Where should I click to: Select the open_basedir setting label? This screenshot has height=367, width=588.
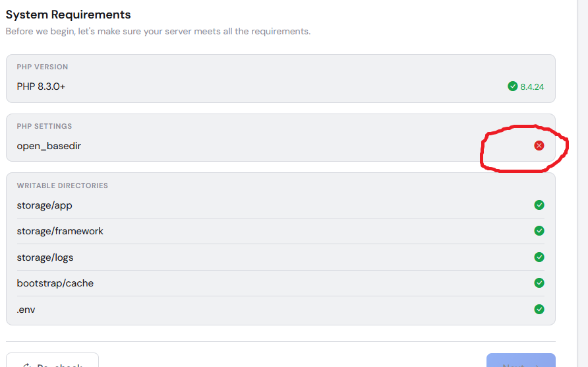(49, 146)
